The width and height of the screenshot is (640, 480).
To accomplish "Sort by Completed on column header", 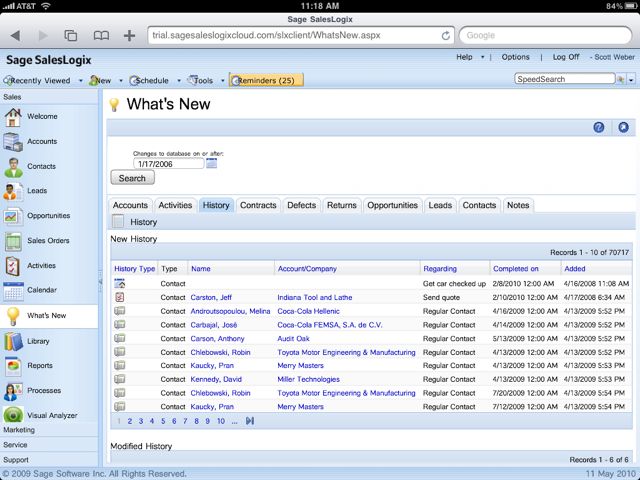I will point(516,269).
